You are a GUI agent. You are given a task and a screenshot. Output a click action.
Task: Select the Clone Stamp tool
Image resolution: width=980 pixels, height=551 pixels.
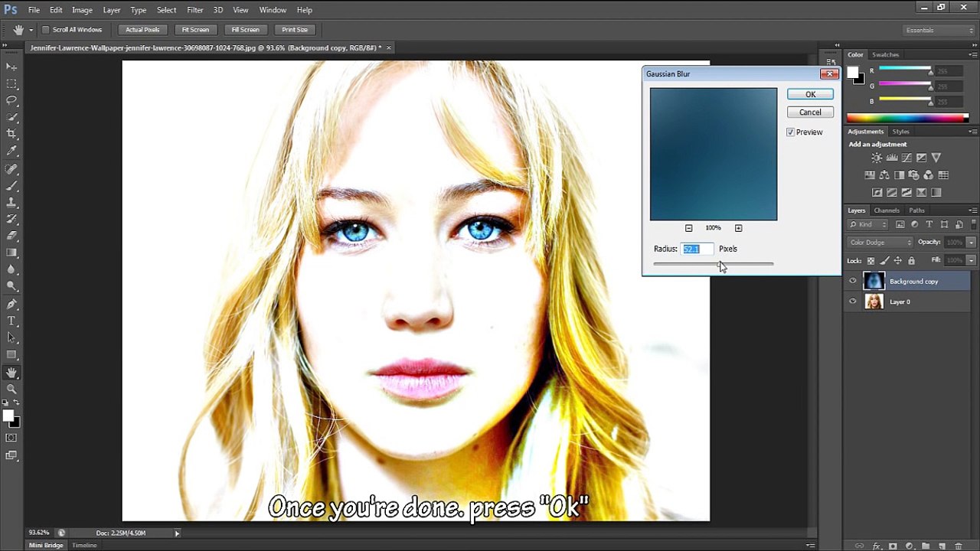pos(11,203)
